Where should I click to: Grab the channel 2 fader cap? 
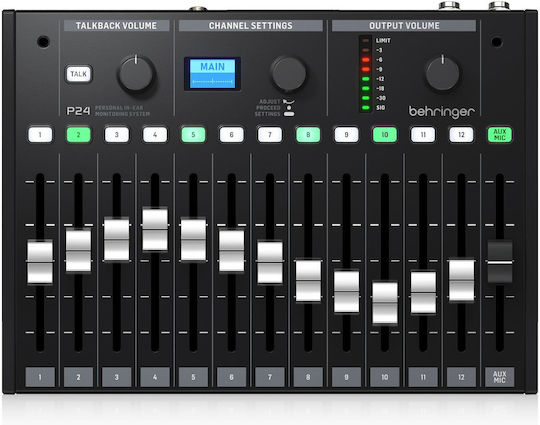[79, 250]
